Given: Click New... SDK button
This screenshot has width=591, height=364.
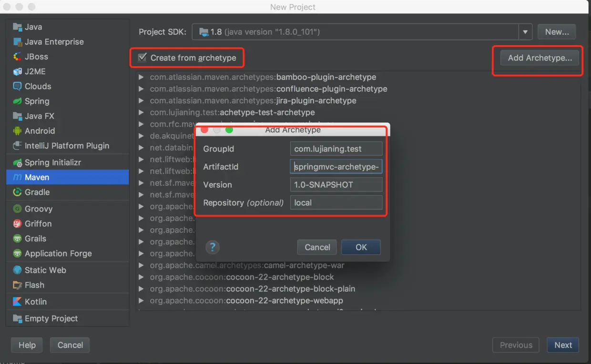Looking at the screenshot, I should coord(557,32).
